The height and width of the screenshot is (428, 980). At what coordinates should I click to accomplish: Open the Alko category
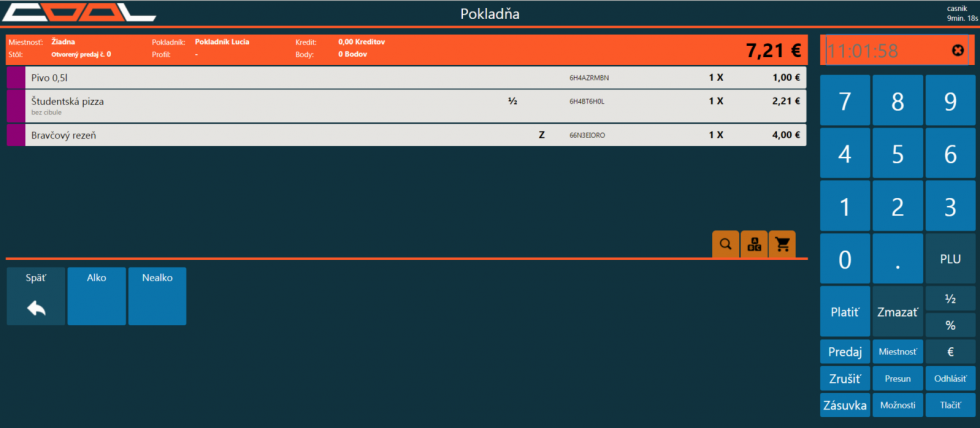[97, 296]
